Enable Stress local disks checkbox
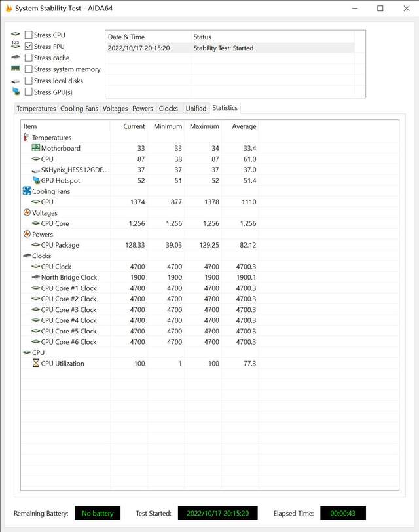 pyautogui.click(x=29, y=81)
